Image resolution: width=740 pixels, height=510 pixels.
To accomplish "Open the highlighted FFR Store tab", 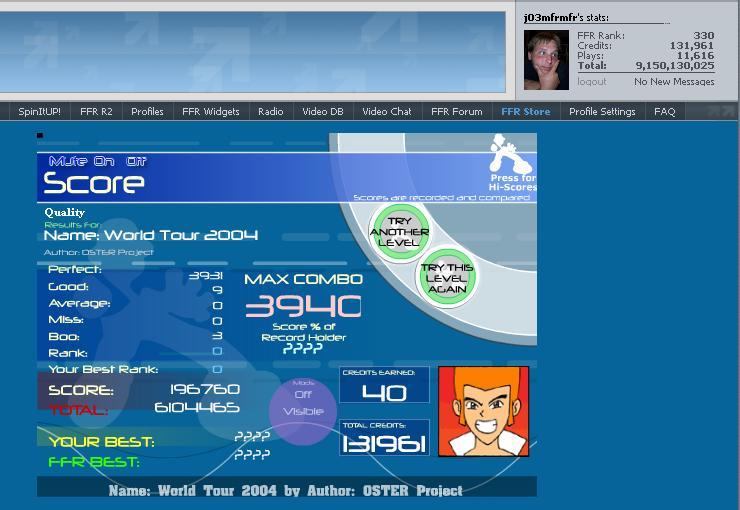I will pos(526,112).
